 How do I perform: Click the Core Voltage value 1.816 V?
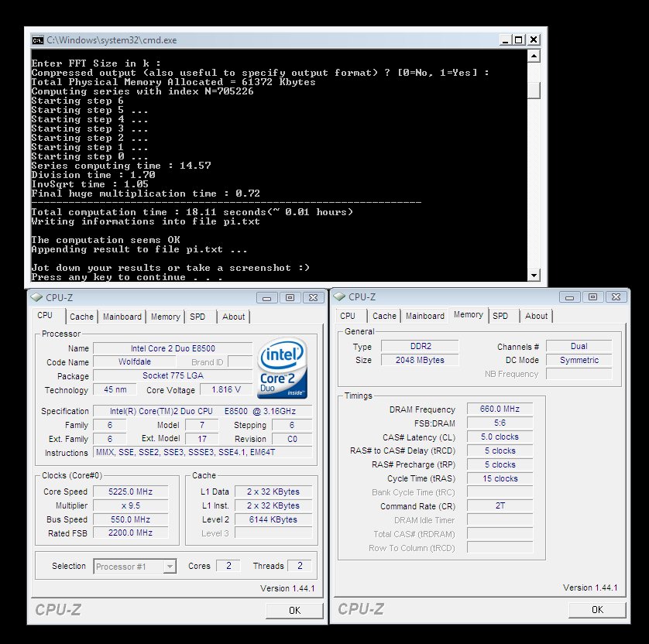click(225, 389)
